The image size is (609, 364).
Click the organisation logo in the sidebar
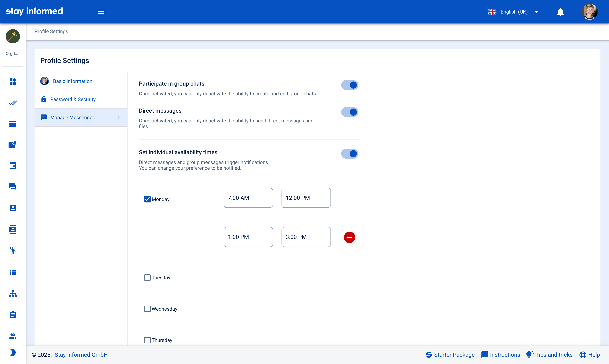click(13, 36)
